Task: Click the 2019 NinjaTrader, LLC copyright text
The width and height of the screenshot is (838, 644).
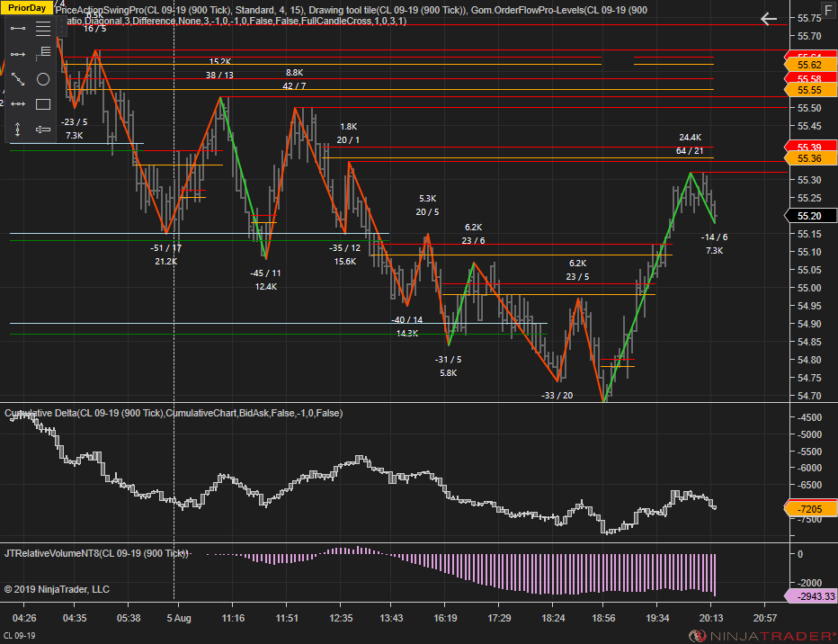Action: coord(57,589)
